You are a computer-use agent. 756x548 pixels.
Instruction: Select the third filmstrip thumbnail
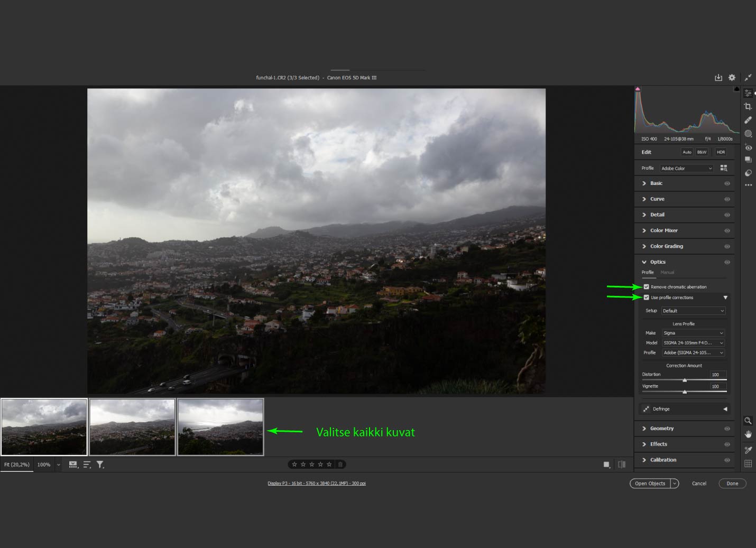220,427
